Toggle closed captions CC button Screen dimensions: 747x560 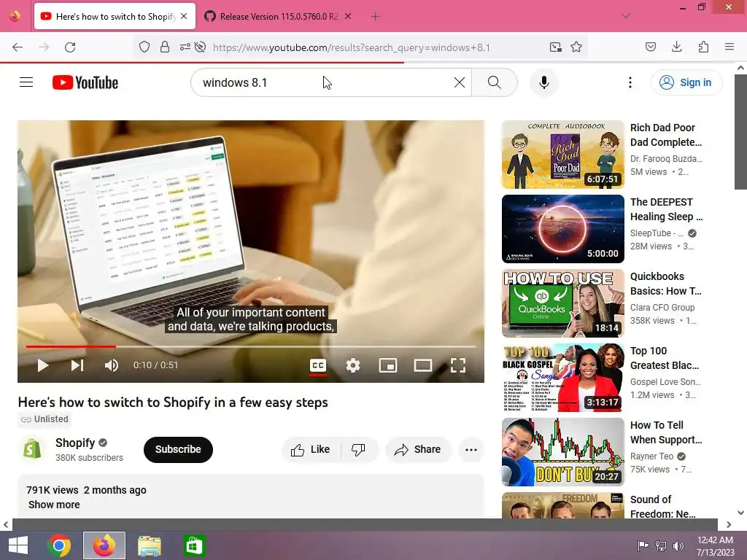point(318,365)
